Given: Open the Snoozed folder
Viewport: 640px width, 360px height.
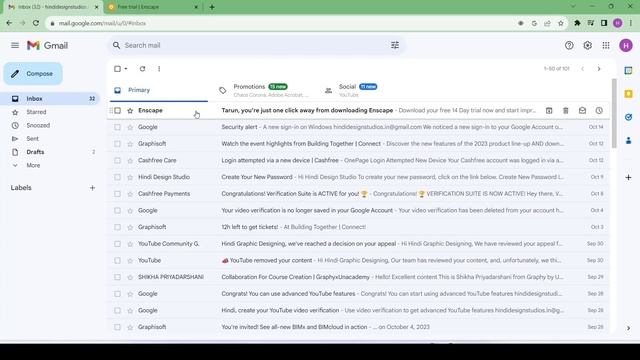Looking at the screenshot, I should pos(51,125).
